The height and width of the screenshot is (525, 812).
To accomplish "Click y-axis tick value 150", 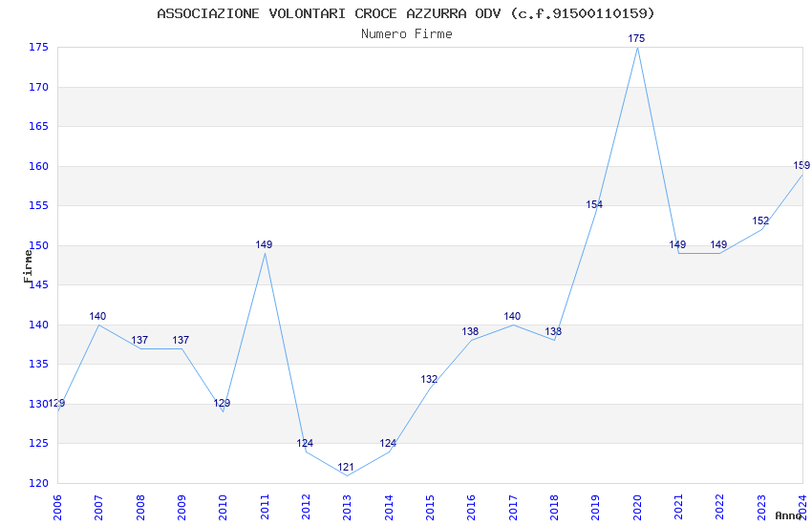I will (38, 245).
